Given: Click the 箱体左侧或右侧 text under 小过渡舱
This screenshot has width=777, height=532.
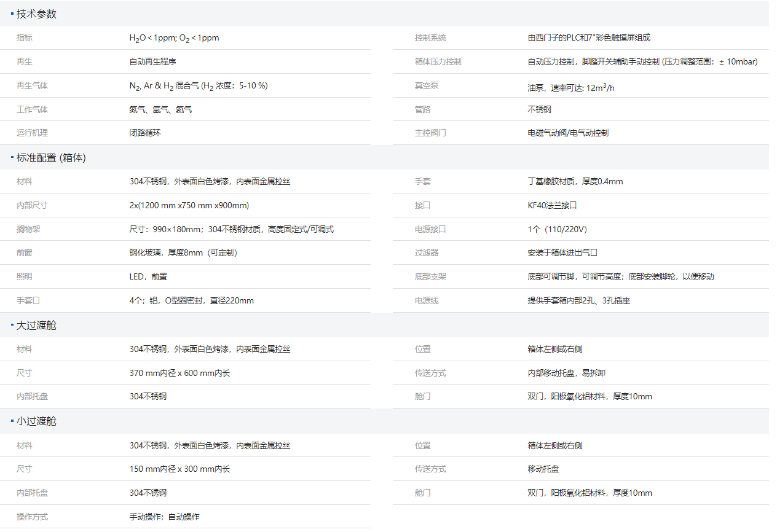Looking at the screenshot, I should [x=555, y=445].
